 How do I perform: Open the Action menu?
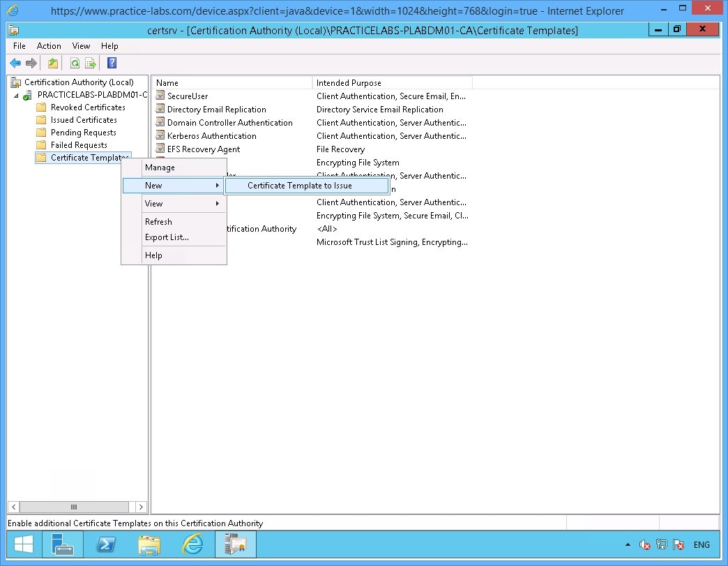(x=49, y=45)
